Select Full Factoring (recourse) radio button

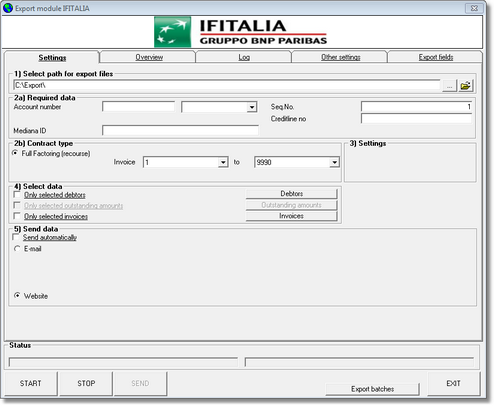[x=15, y=153]
